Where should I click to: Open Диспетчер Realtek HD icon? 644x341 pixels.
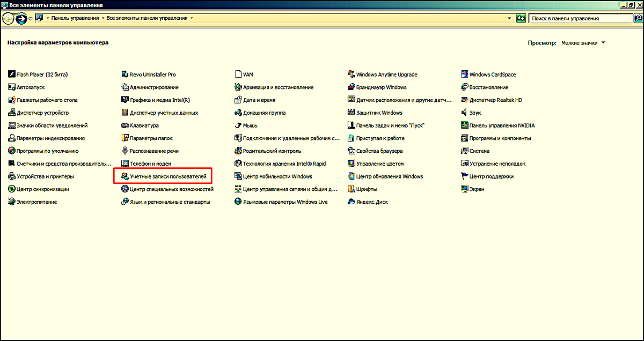coord(465,100)
